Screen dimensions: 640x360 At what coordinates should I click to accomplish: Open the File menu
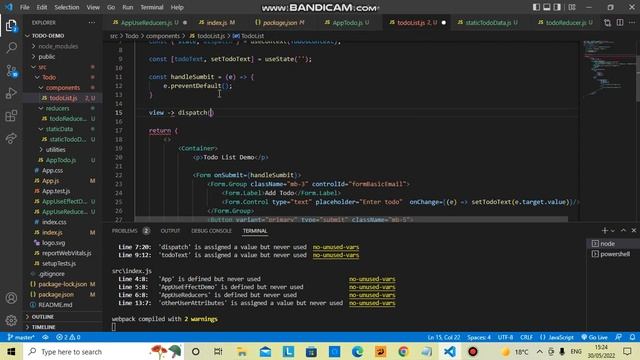(24, 7)
